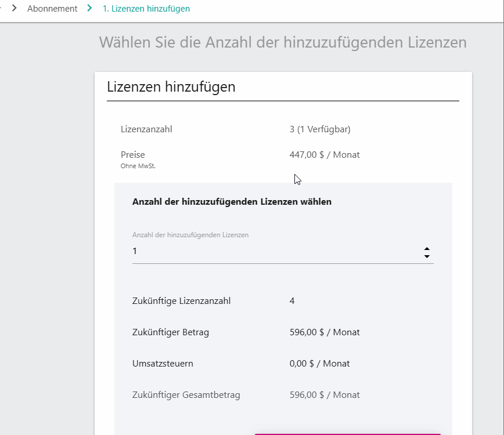Click the 'Anzahl der hinzuzufügenden Lizenzen' field label
Screen dimensions: 504x435
pos(190,235)
